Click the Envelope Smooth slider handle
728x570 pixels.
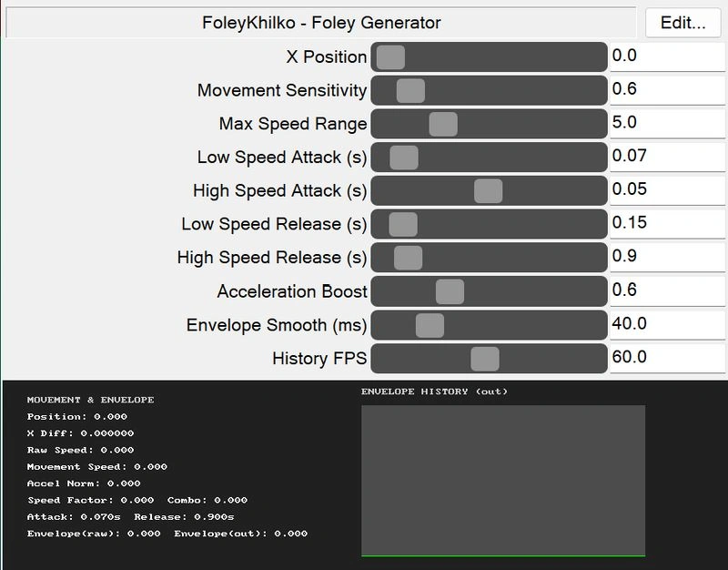click(x=430, y=325)
